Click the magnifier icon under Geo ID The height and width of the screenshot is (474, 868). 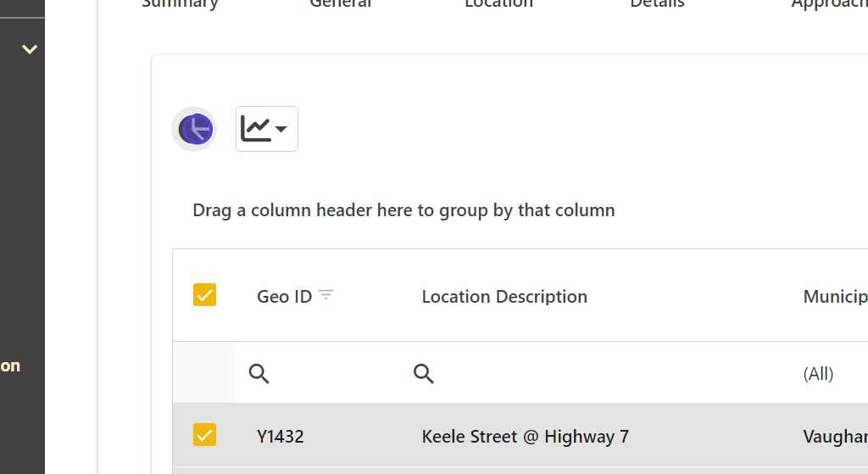259,374
